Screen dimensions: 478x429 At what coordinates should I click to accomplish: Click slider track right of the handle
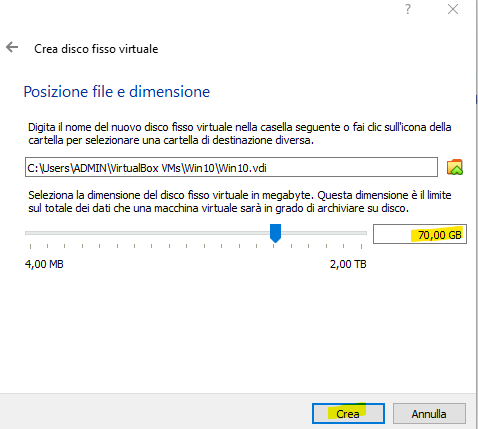[324, 233]
